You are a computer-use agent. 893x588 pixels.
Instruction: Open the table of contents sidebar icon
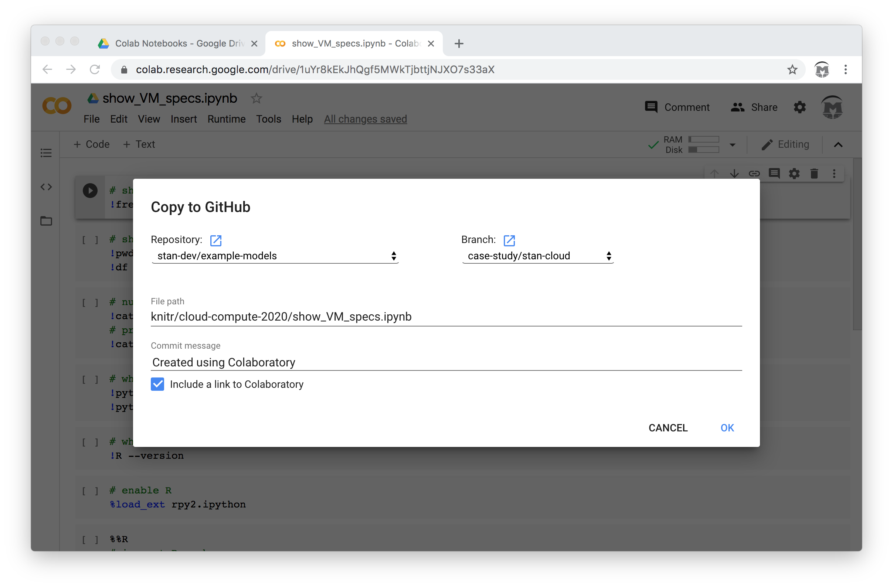pyautogui.click(x=46, y=153)
